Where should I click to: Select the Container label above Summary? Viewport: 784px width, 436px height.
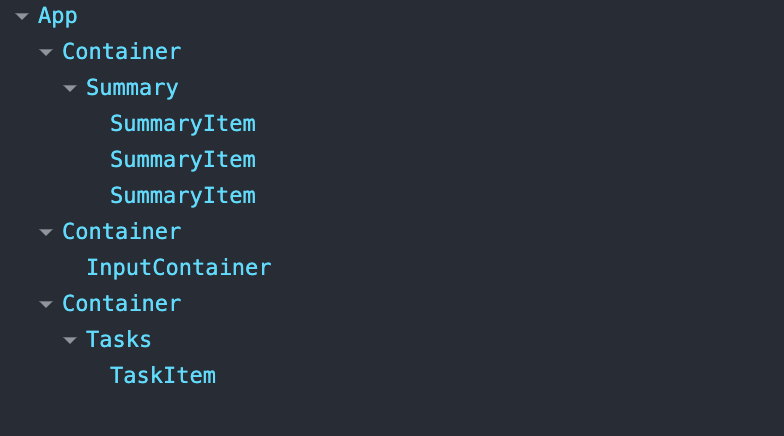[122, 52]
